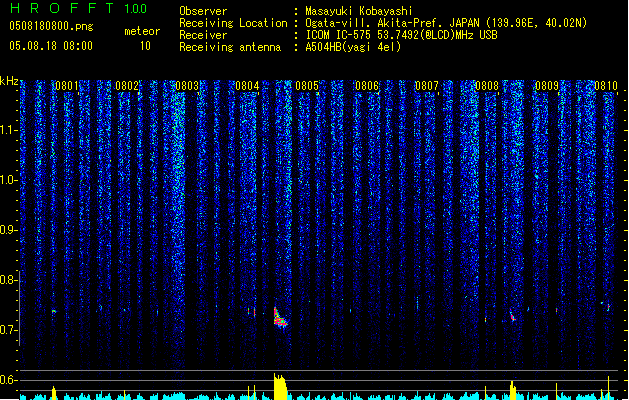
Task: Click the 'meteor' count label
Action: pyautogui.click(x=142, y=31)
